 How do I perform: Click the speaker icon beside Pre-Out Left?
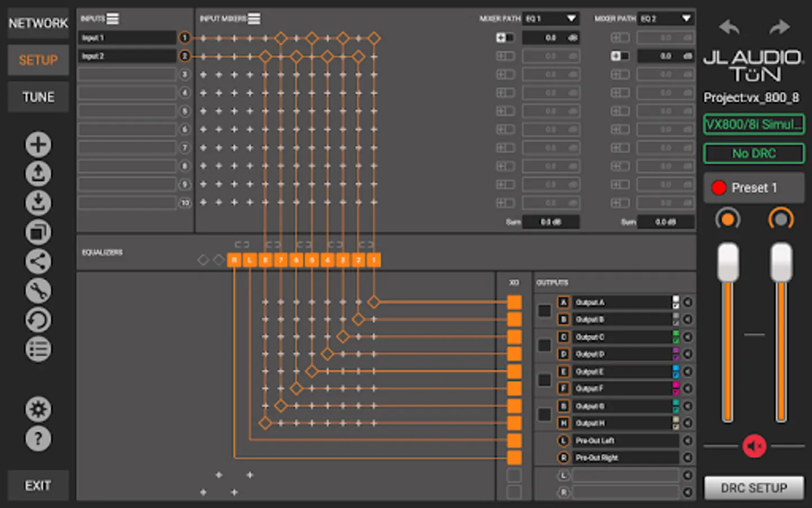(687, 440)
